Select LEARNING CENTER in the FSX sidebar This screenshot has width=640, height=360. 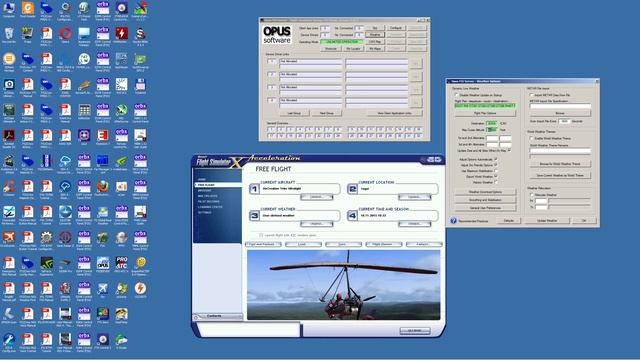210,207
